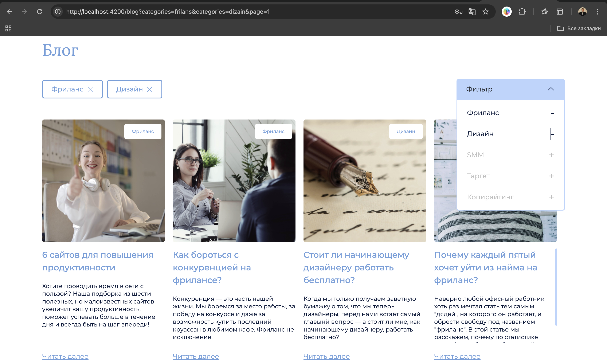Viewport: 607px width, 364px height.
Task: Open 'Почему каждый пятый хочет уйти из найма'
Action: click(486, 267)
